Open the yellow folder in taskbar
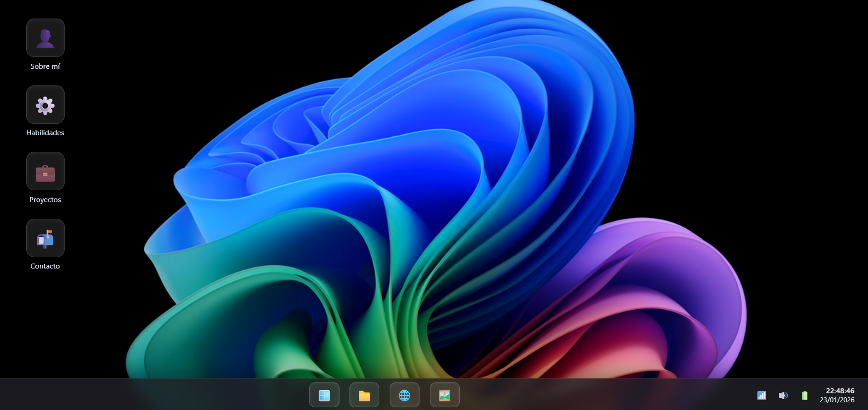 pyautogui.click(x=364, y=395)
